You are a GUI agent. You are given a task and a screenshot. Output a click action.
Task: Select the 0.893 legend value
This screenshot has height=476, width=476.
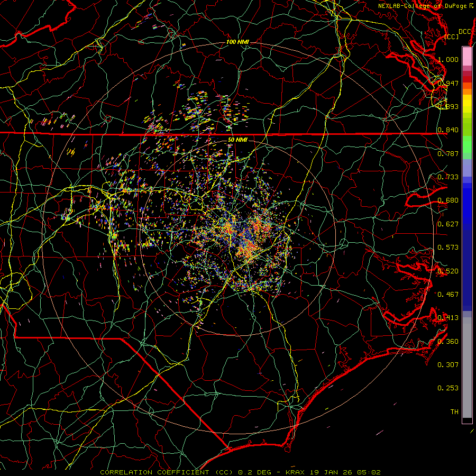tap(448, 106)
